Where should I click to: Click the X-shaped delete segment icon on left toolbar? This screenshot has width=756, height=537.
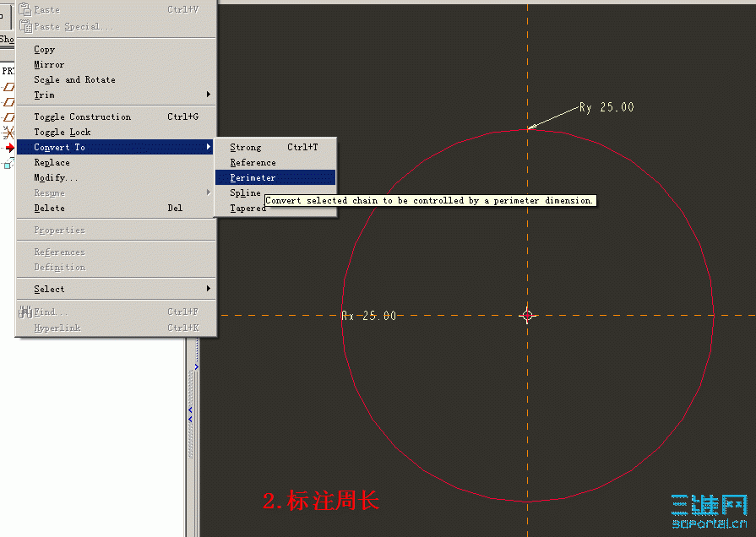7,131
